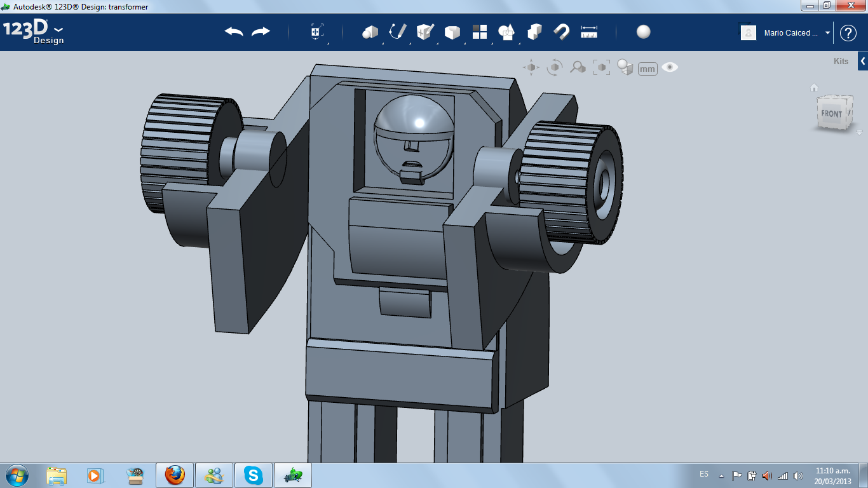Change units with the mm button

(648, 69)
